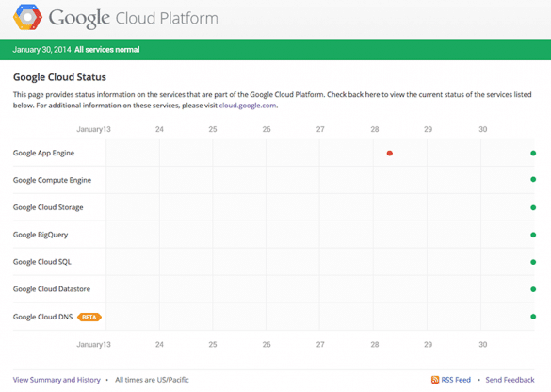551x392 pixels.
Task: Click the top timeline date label 28
Action: pos(375,129)
